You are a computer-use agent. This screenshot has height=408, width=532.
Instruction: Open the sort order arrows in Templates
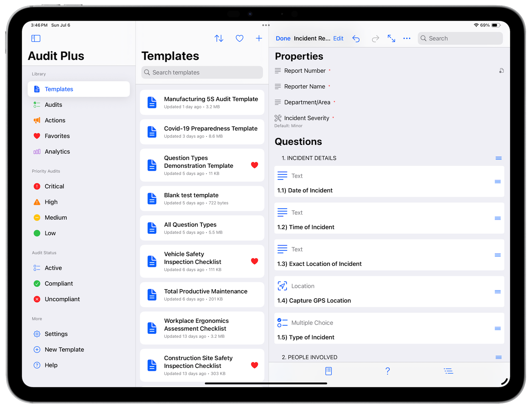[x=219, y=38]
